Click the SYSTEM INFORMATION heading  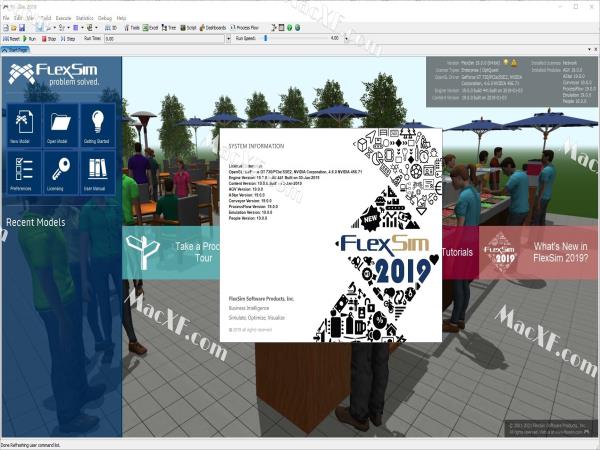[x=256, y=146]
